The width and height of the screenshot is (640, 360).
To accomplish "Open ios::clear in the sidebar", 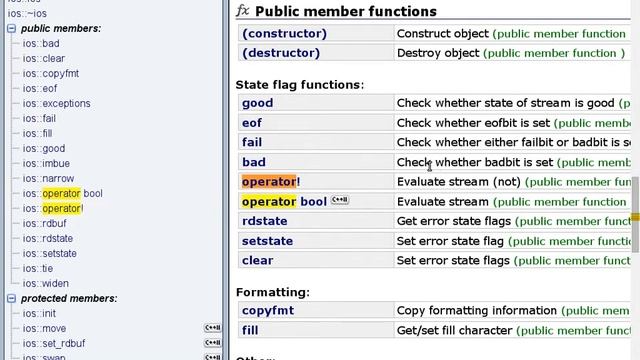I will [44, 58].
